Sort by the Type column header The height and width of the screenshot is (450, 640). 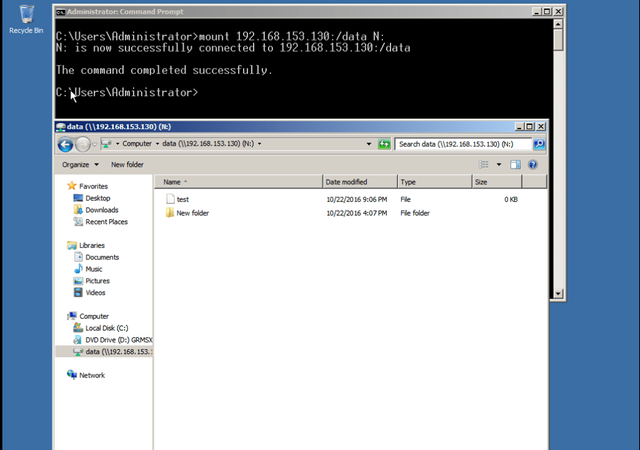click(434, 182)
